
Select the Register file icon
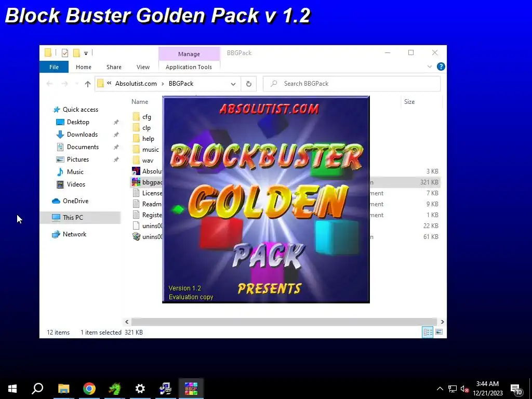[x=136, y=215]
